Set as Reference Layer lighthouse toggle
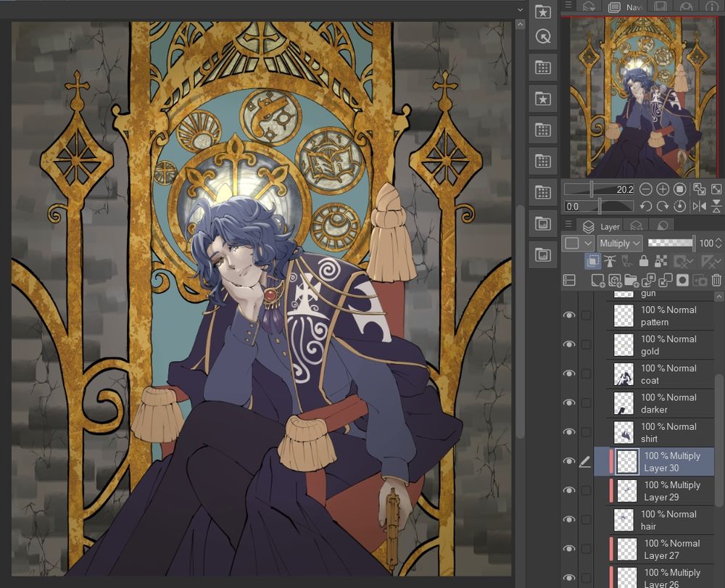 coord(610,262)
